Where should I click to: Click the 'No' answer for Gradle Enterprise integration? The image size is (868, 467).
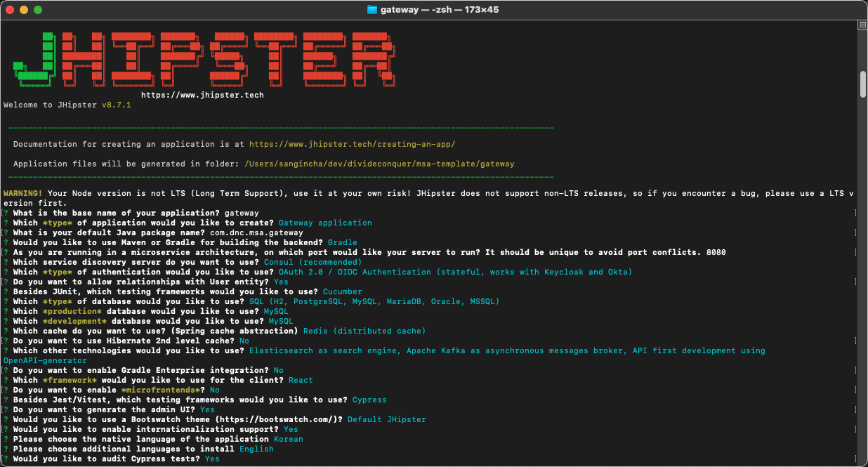[279, 370]
